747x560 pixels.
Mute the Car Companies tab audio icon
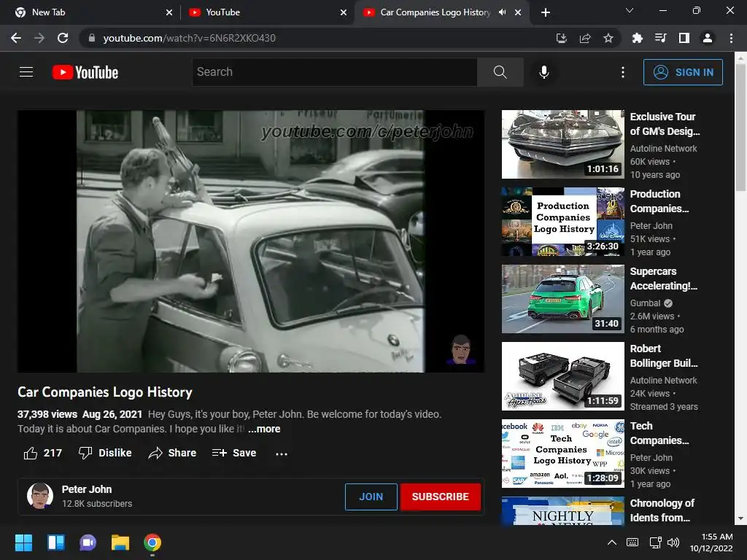click(x=502, y=12)
